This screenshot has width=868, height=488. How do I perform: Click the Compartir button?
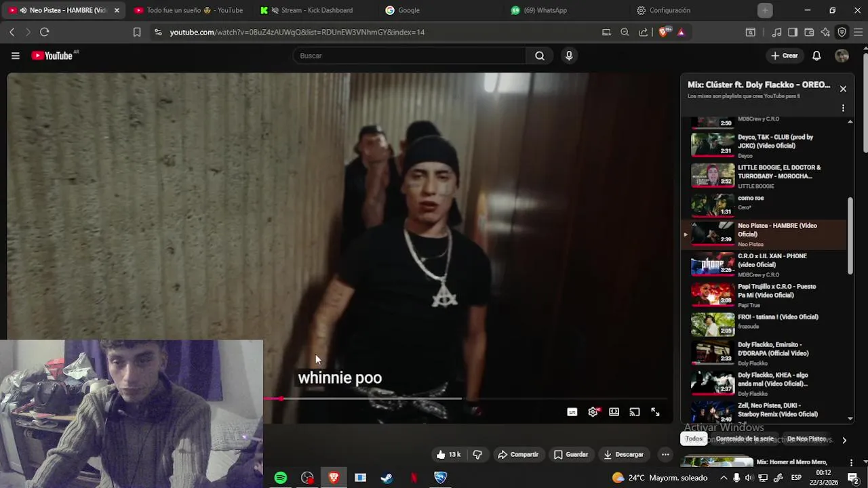click(x=518, y=455)
